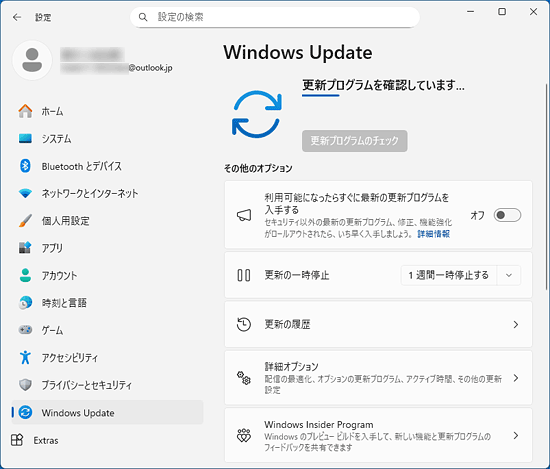Click the 1 週間一時停止する button
The height and width of the screenshot is (469, 550).
click(449, 275)
